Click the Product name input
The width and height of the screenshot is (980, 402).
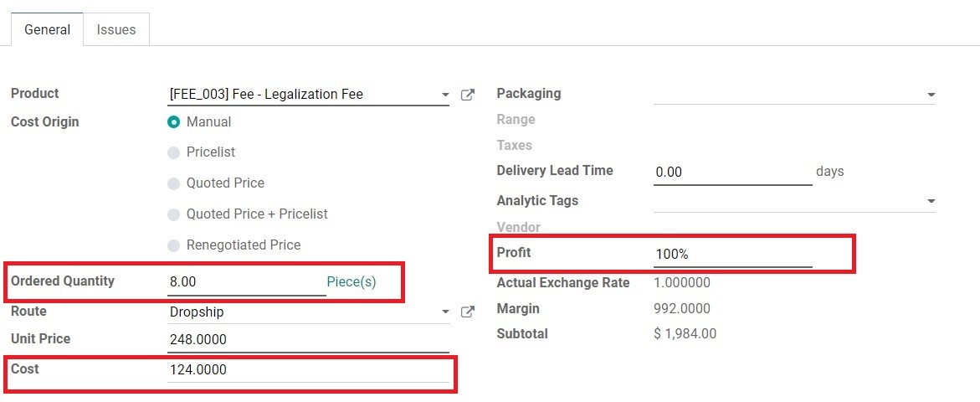[x=303, y=95]
